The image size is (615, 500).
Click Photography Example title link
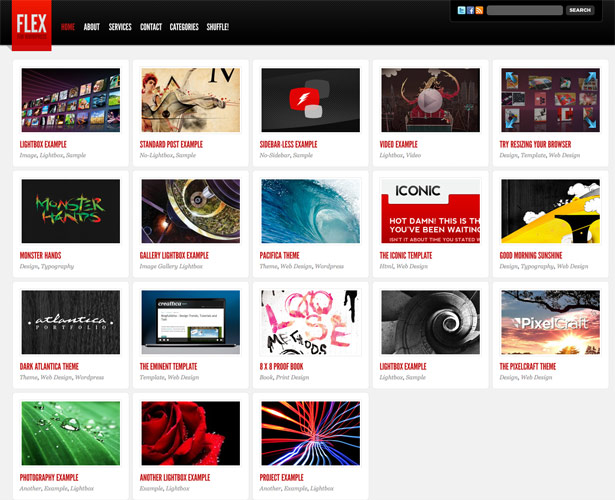49,477
